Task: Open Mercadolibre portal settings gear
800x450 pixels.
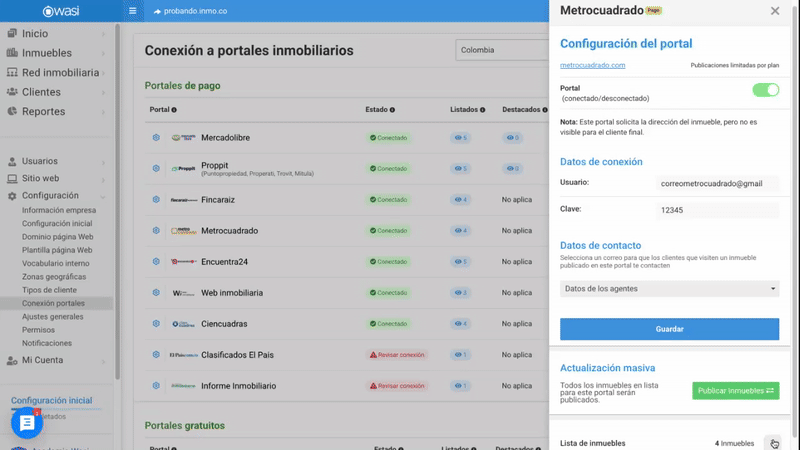Action: (156, 137)
